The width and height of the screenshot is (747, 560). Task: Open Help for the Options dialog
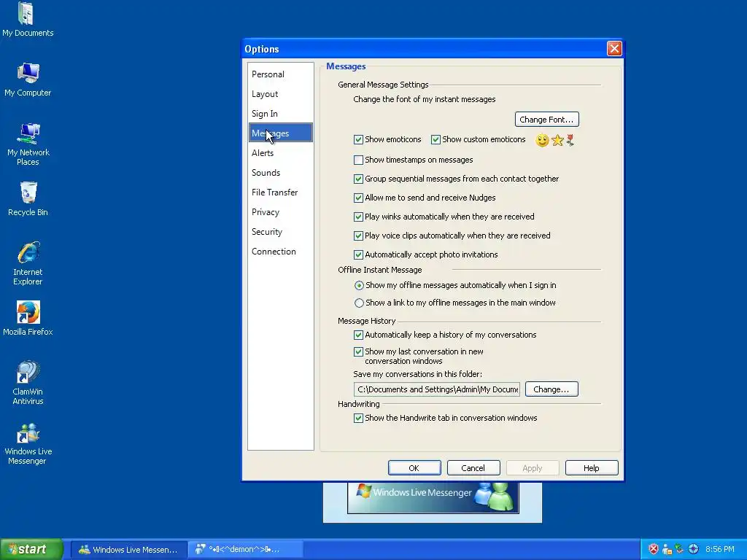tap(591, 468)
